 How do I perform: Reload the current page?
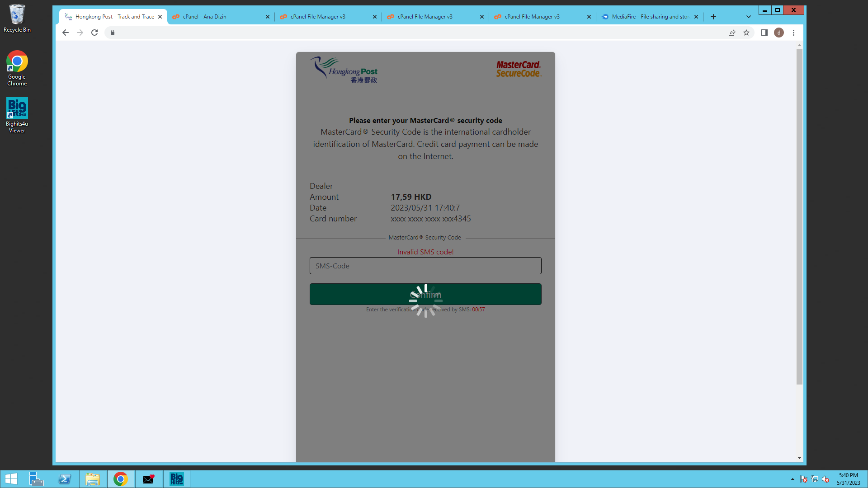pos(94,33)
